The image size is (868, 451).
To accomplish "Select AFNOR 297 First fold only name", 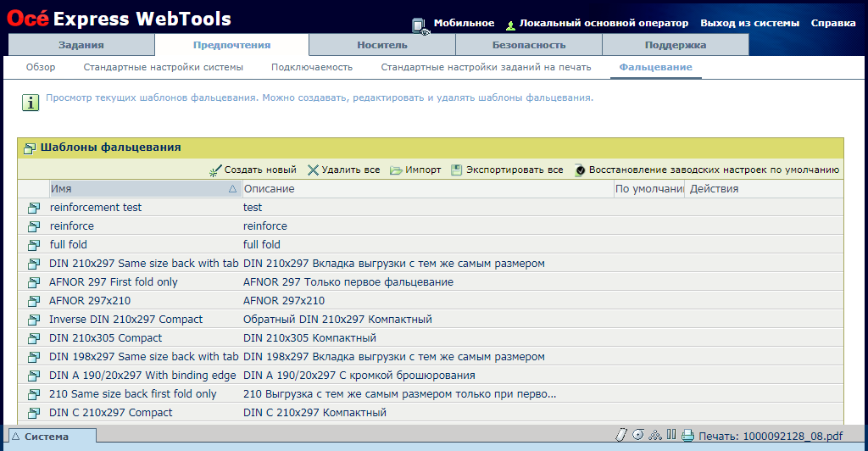I will (114, 282).
